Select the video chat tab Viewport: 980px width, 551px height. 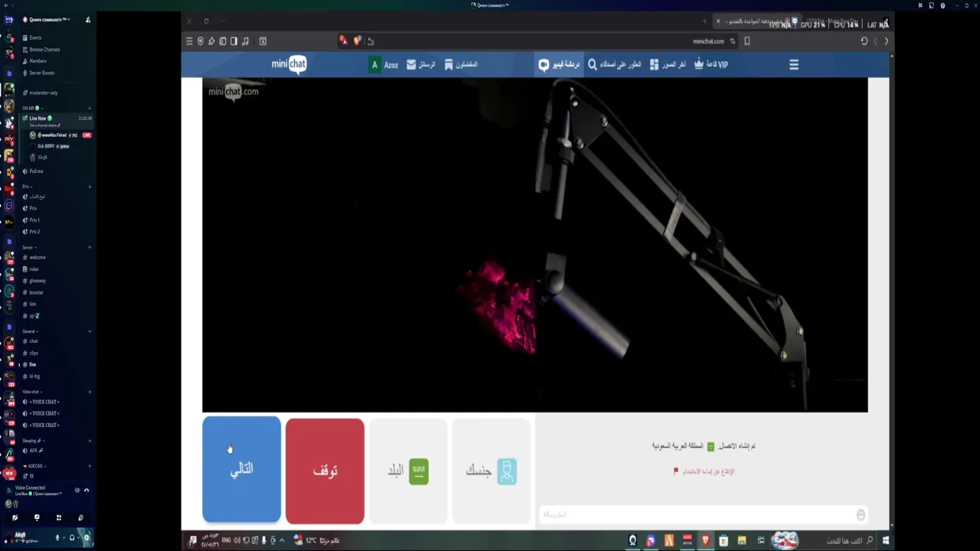pyautogui.click(x=560, y=65)
